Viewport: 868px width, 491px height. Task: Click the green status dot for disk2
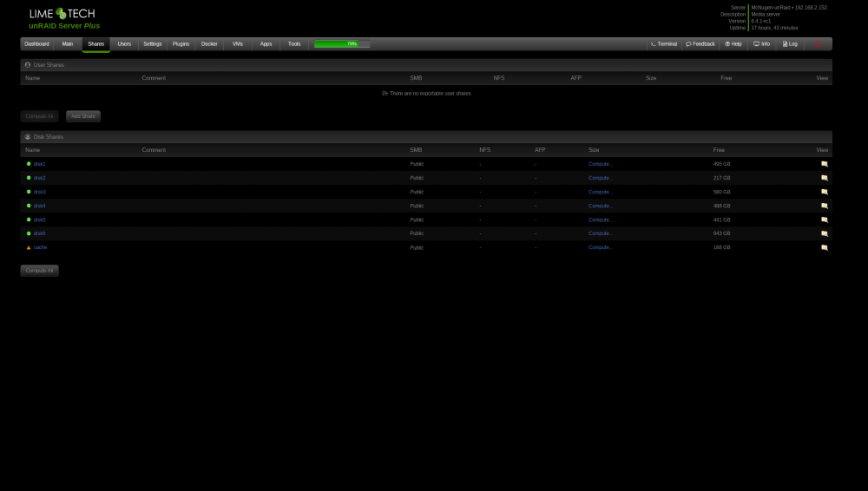coord(29,178)
